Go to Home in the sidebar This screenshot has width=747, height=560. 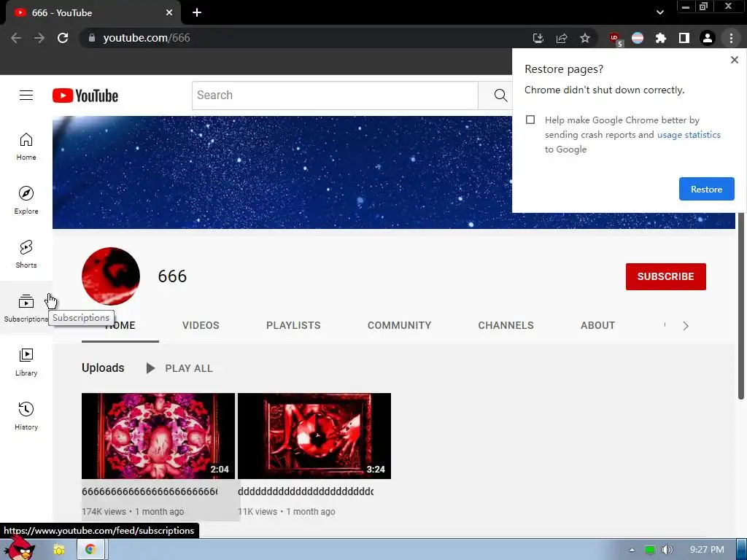[26, 146]
